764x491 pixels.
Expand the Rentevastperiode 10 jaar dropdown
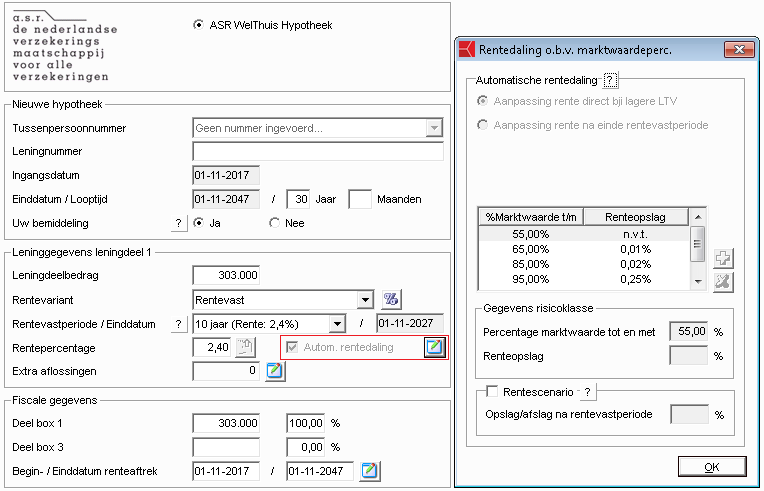[337, 324]
